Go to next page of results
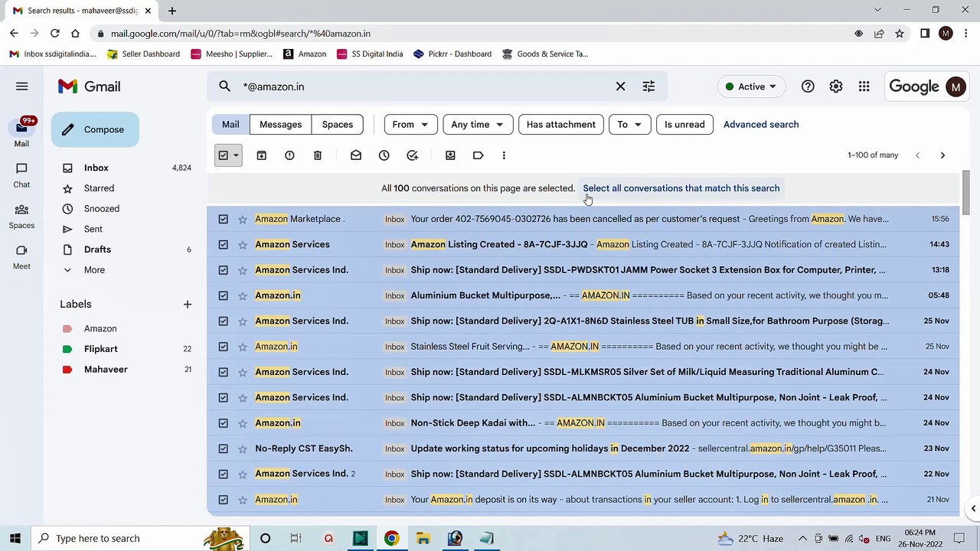Viewport: 980px width, 551px height. [x=942, y=155]
